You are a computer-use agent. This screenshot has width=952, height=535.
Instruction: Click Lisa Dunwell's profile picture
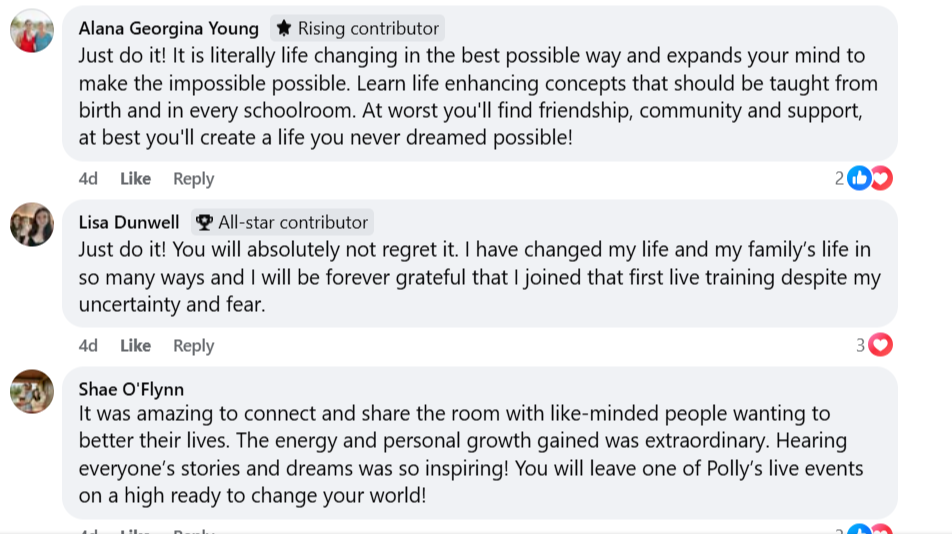(32, 224)
